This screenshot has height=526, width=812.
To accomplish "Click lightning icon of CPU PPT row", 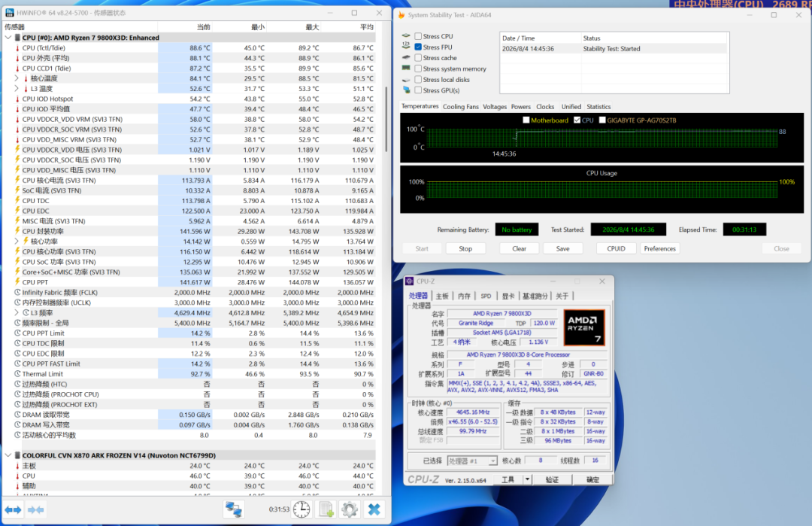I will click(17, 282).
